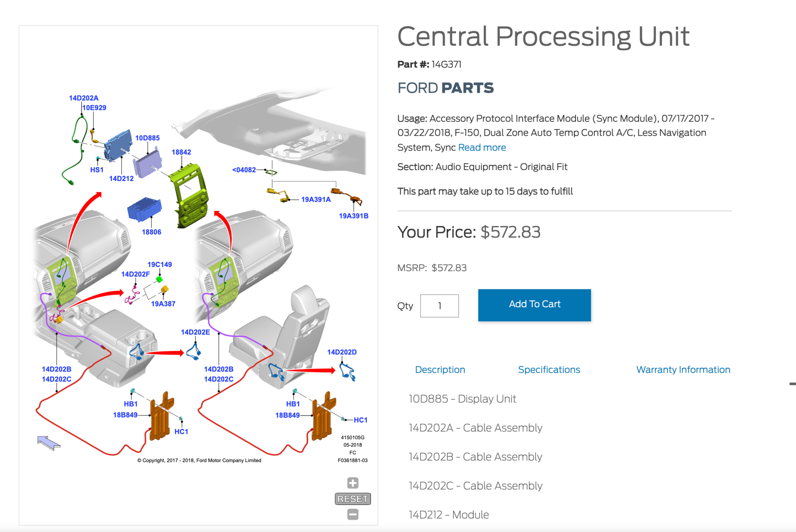
Task: Select 14D202A - Cable Assembly list entry
Action: click(x=475, y=427)
